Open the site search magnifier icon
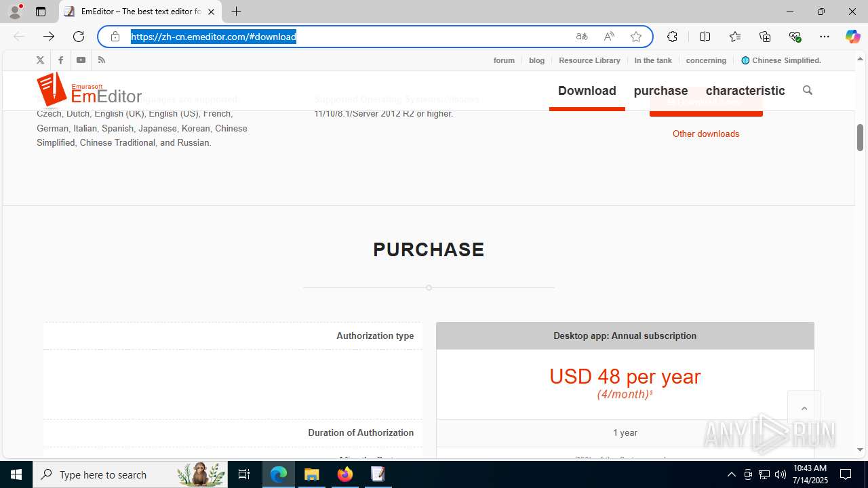 coord(807,90)
